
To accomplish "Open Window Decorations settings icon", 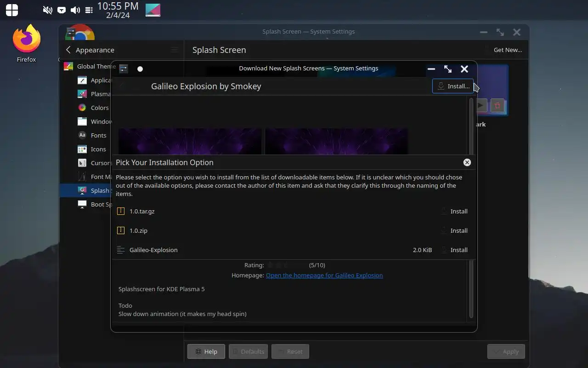I will click(82, 121).
